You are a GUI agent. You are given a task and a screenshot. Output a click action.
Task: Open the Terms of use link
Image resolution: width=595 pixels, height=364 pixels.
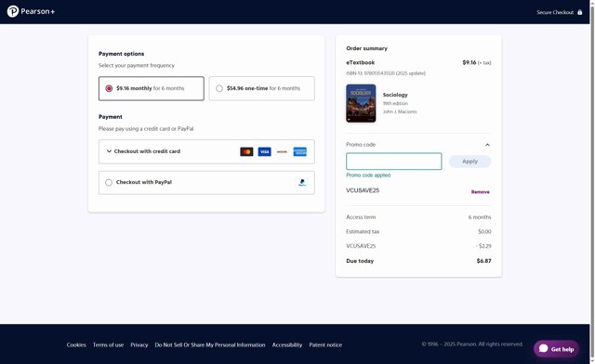(108, 344)
